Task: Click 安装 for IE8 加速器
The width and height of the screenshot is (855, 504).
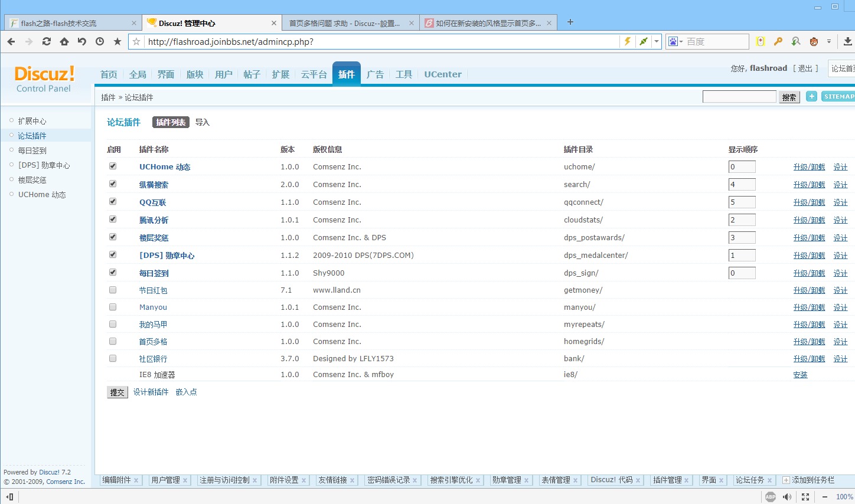Action: [801, 375]
